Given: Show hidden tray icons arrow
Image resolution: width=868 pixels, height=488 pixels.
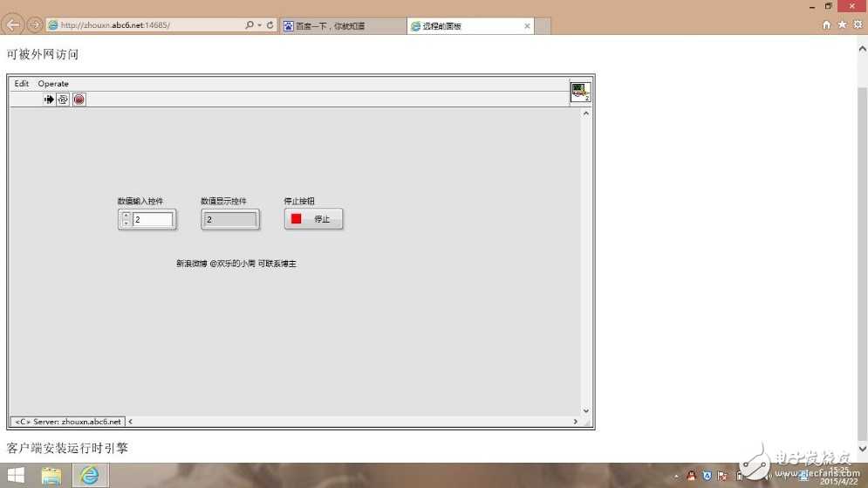Looking at the screenshot, I should 676,476.
